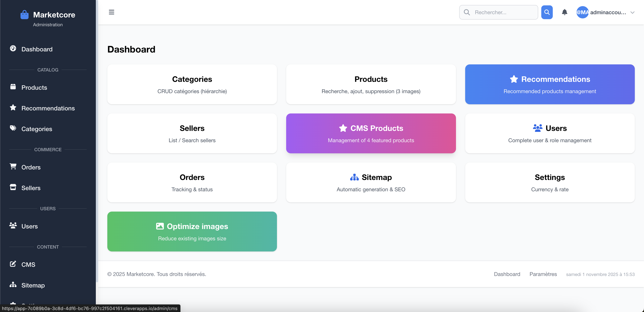Open the Dashboard footer link

tap(507, 274)
